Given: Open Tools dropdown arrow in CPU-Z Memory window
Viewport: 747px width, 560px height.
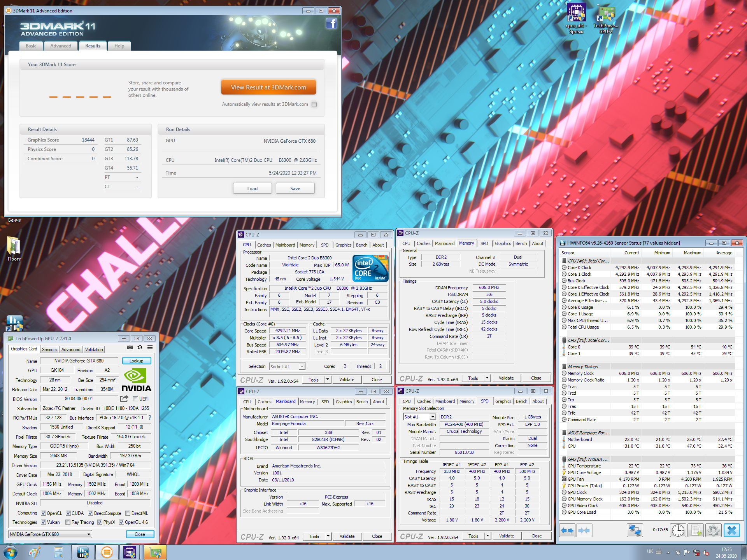Looking at the screenshot, I should tap(487, 378).
